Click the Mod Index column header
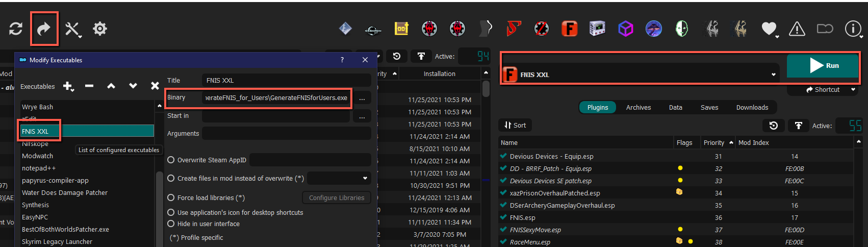The width and height of the screenshot is (868, 247). 754,142
